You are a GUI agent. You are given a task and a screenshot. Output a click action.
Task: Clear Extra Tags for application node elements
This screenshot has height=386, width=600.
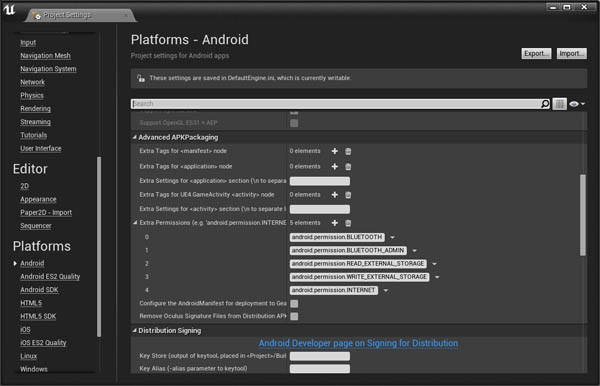[x=348, y=166]
